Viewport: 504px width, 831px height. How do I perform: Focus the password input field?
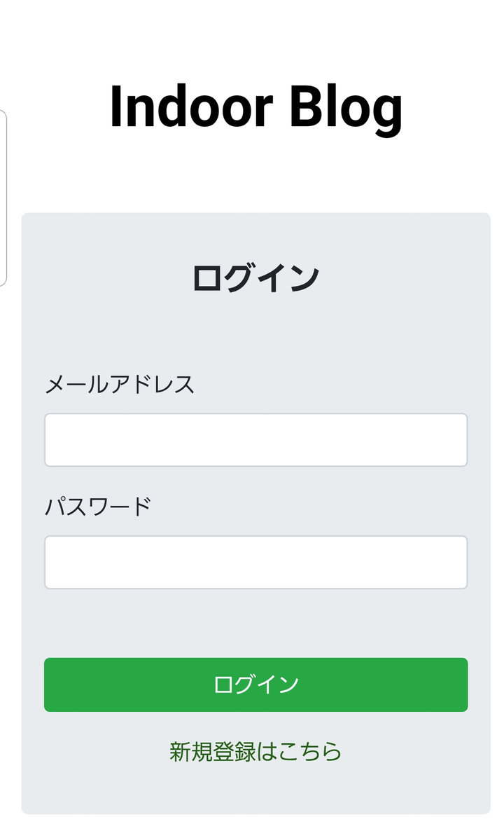pyautogui.click(x=255, y=563)
